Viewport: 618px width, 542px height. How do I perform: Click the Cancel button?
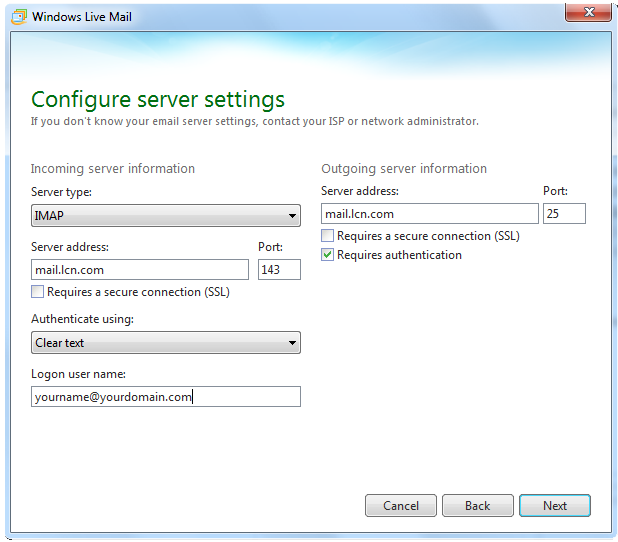[401, 505]
